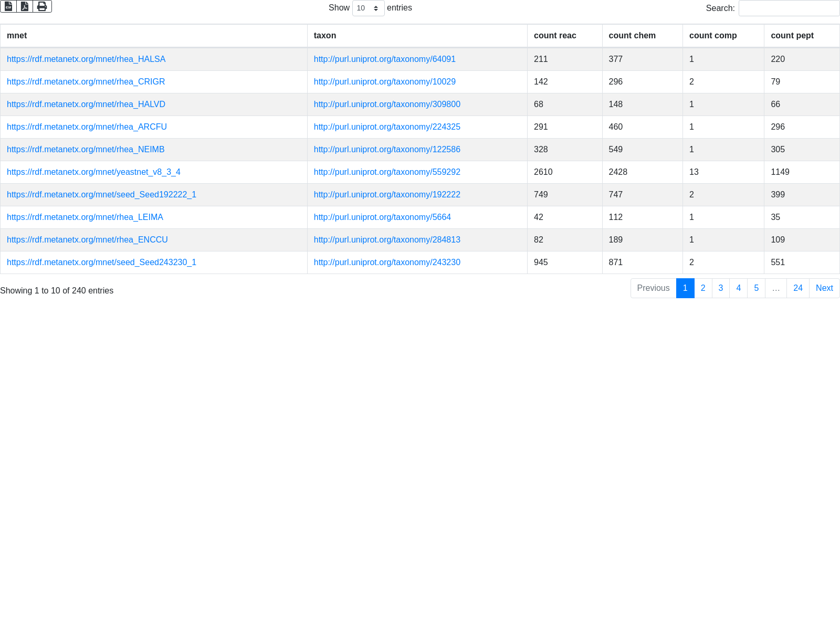Screen dimensions: 840x630
Task: Open the Show entries dropdown
Action: coord(368,8)
